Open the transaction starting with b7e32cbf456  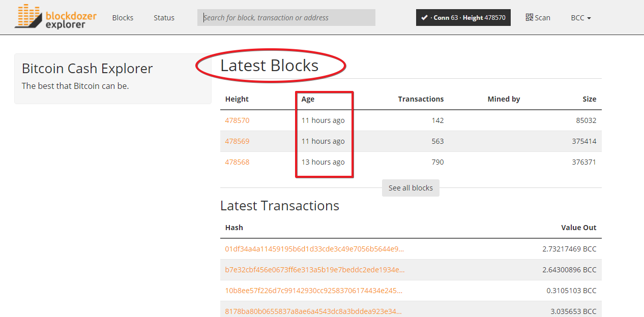pyautogui.click(x=314, y=270)
